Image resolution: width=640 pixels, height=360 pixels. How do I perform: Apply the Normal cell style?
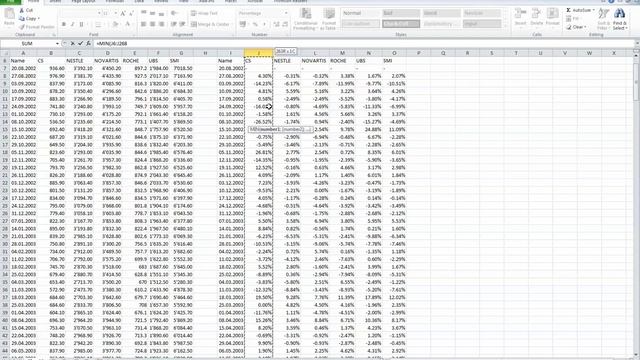tap(360, 13)
